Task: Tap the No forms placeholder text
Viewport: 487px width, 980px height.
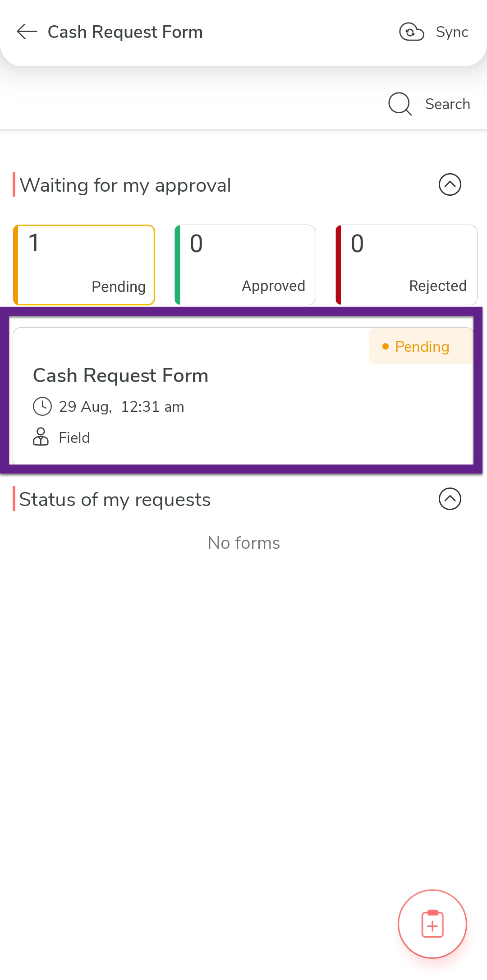Action: (x=243, y=543)
